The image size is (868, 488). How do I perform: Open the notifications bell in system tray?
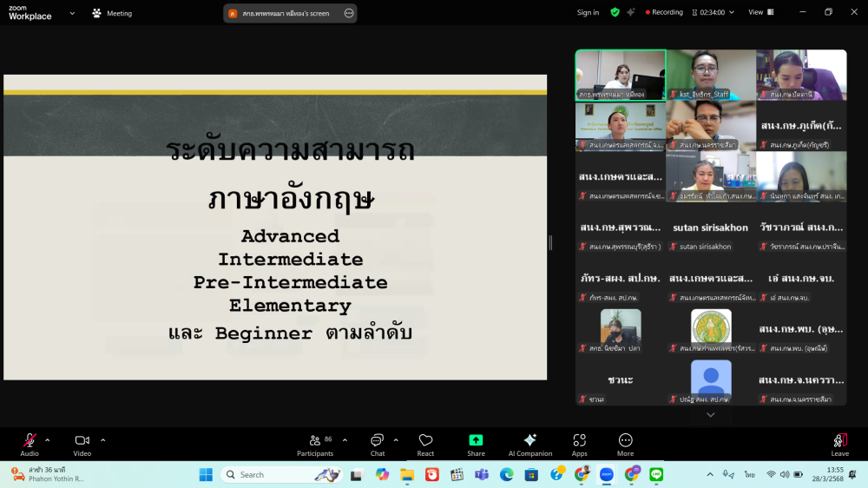tap(853, 475)
